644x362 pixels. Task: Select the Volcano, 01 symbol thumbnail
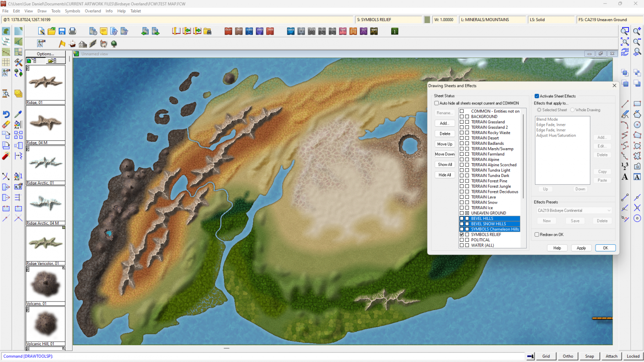click(46, 284)
